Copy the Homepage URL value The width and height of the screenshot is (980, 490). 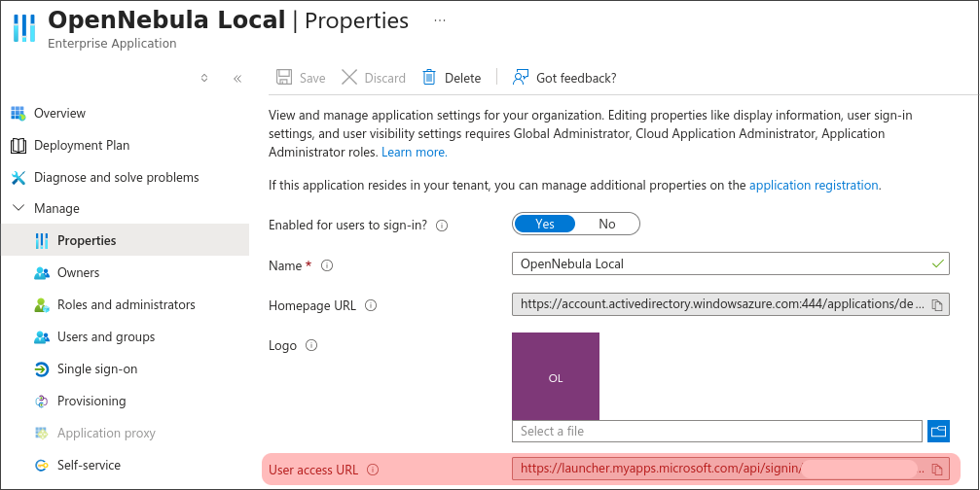pos(937,304)
